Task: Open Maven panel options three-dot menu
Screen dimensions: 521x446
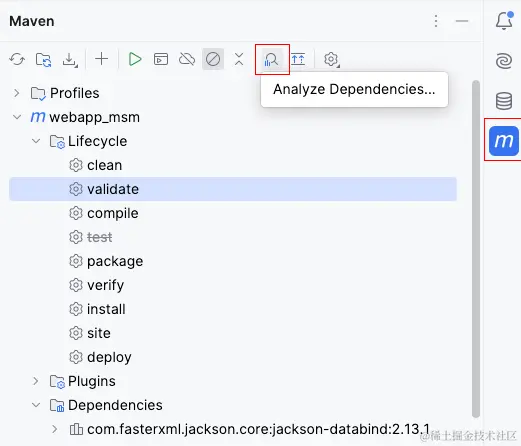Action: (x=436, y=21)
